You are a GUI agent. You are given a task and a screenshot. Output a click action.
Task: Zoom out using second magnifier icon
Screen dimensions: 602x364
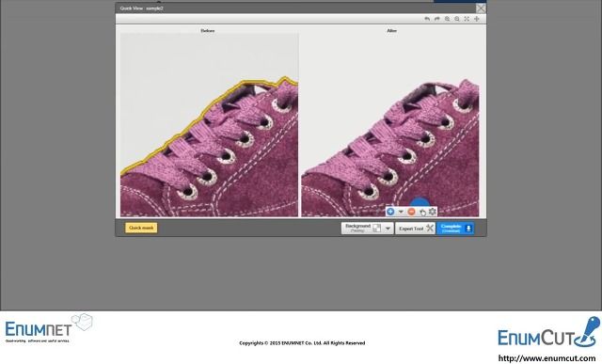point(457,19)
